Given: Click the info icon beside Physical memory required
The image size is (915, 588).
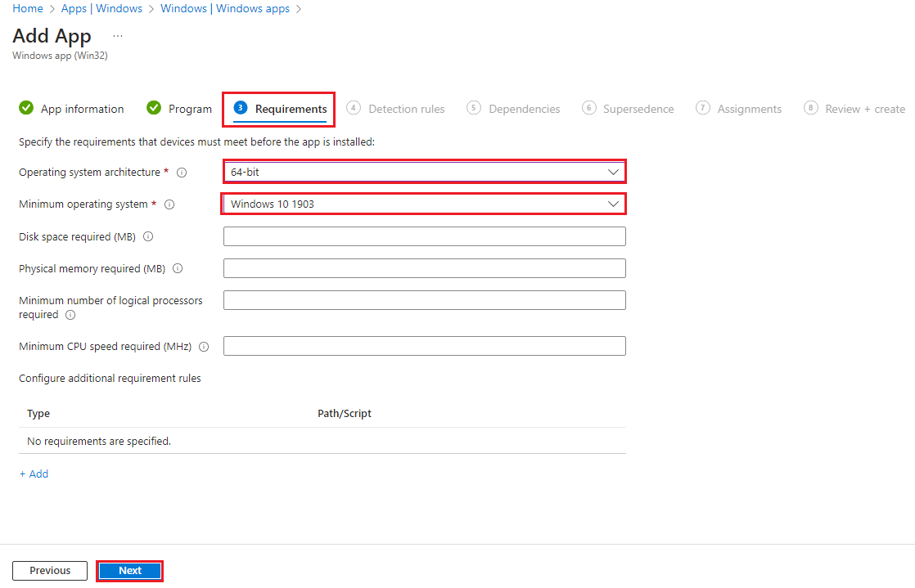Looking at the screenshot, I should tap(177, 268).
